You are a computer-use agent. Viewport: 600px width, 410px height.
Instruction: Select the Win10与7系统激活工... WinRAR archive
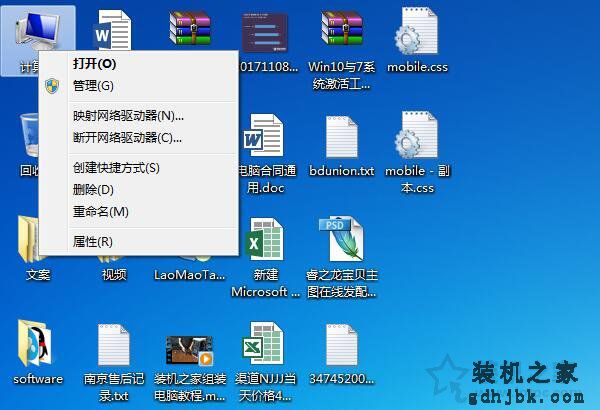(x=341, y=48)
